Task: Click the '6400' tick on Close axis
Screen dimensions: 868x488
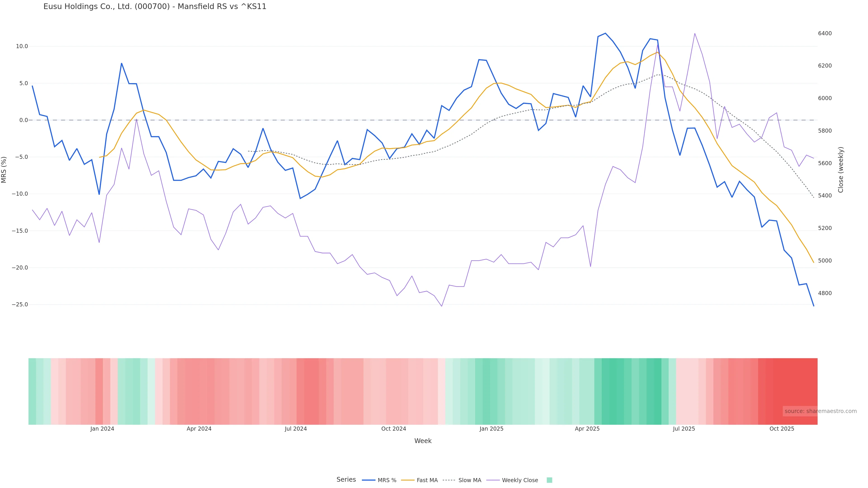Action: [x=825, y=33]
